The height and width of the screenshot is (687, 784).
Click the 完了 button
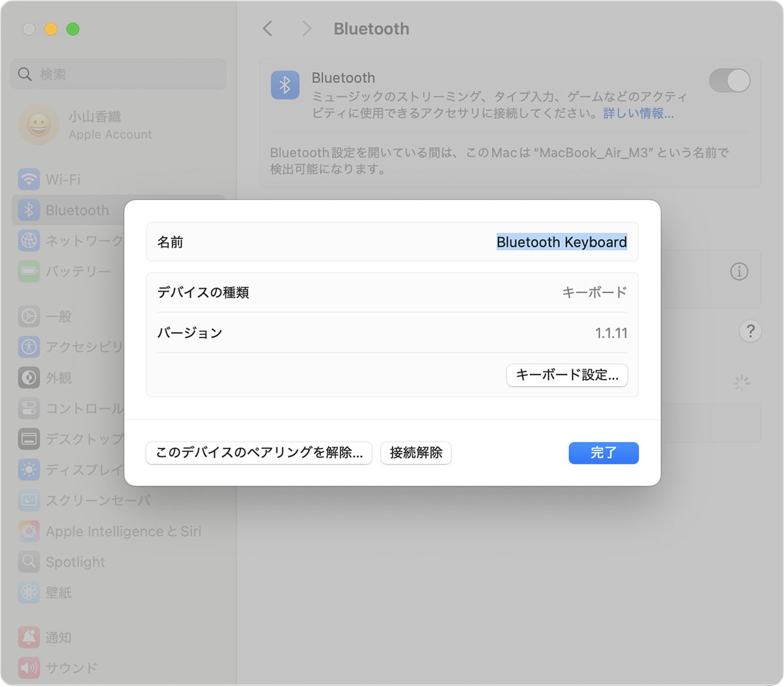[x=604, y=453]
